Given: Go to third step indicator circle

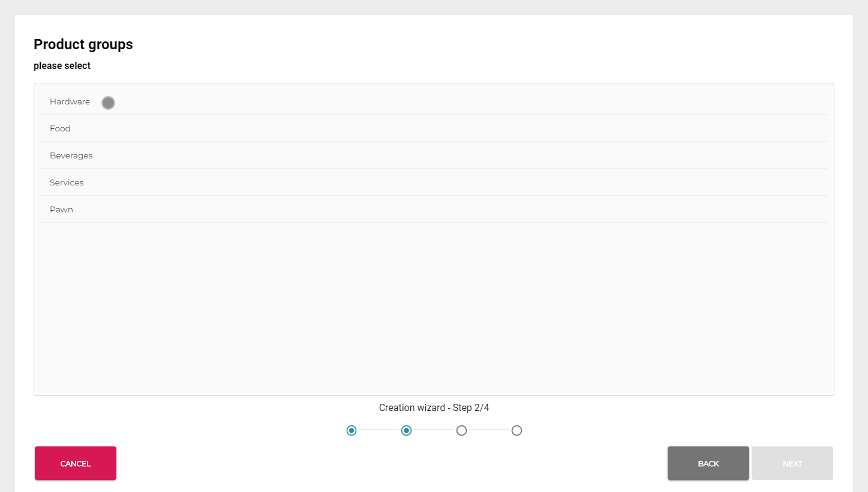Looking at the screenshot, I should click(461, 430).
